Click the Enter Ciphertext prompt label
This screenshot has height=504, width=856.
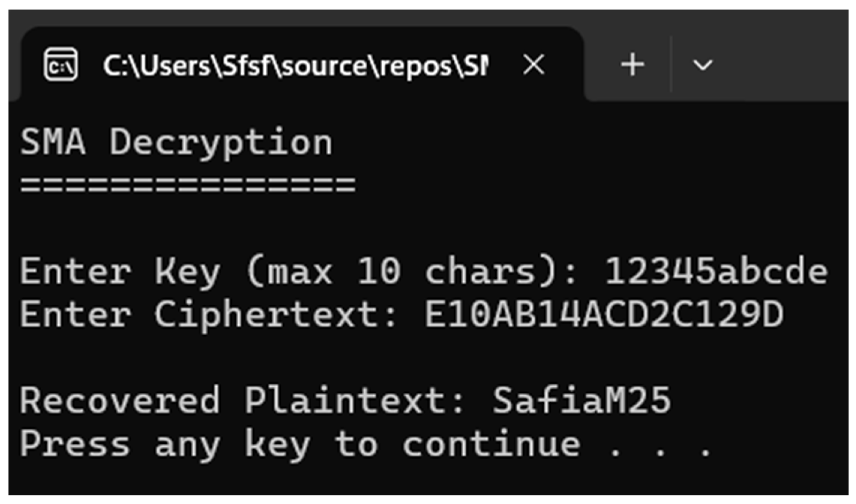pyautogui.click(x=208, y=315)
